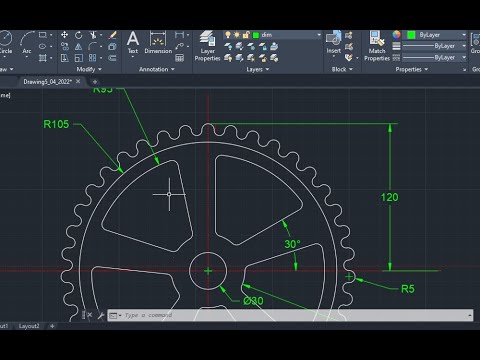480x360 pixels.
Task: Select the Hatch tool
Action: pos(43,58)
